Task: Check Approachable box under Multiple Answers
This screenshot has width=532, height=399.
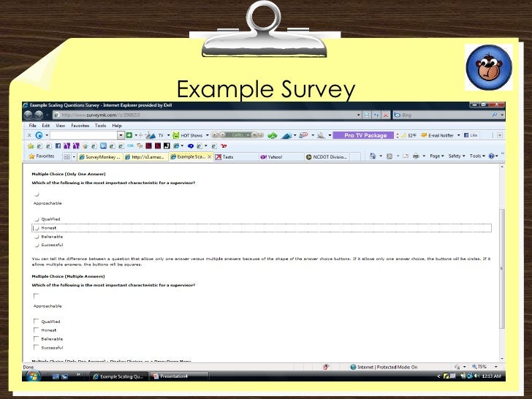Action: [x=36, y=296]
